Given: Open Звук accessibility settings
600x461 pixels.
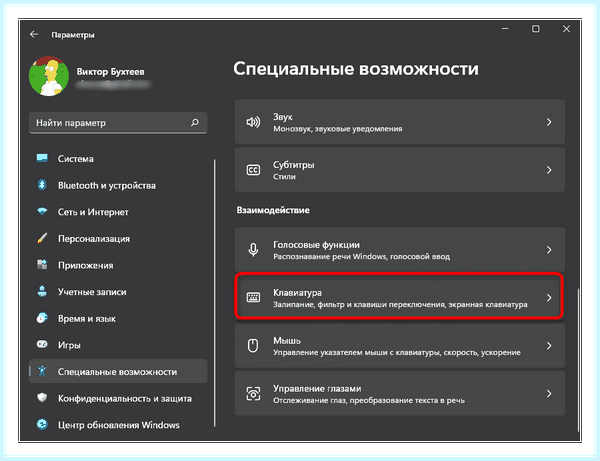Looking at the screenshot, I should (x=399, y=122).
